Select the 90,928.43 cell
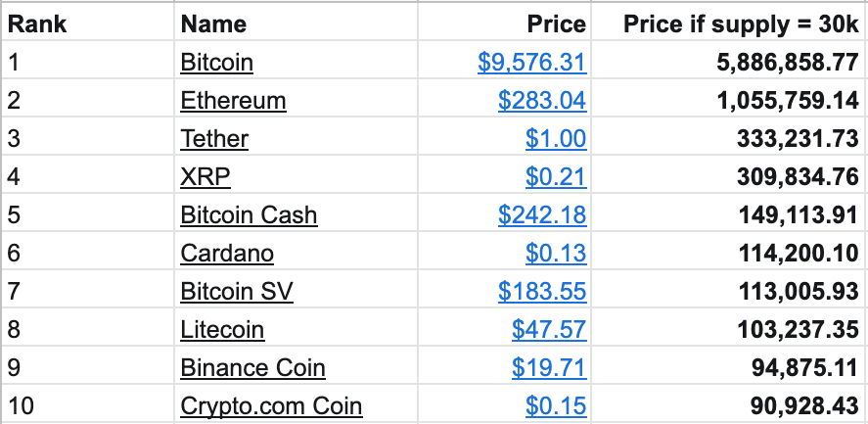The height and width of the screenshot is (424, 868). (729, 406)
